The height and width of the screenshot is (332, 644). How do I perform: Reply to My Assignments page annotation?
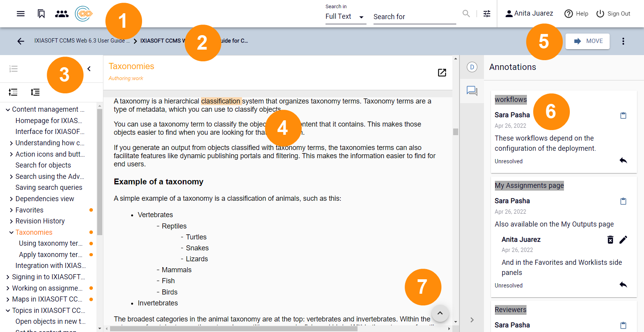(x=623, y=285)
